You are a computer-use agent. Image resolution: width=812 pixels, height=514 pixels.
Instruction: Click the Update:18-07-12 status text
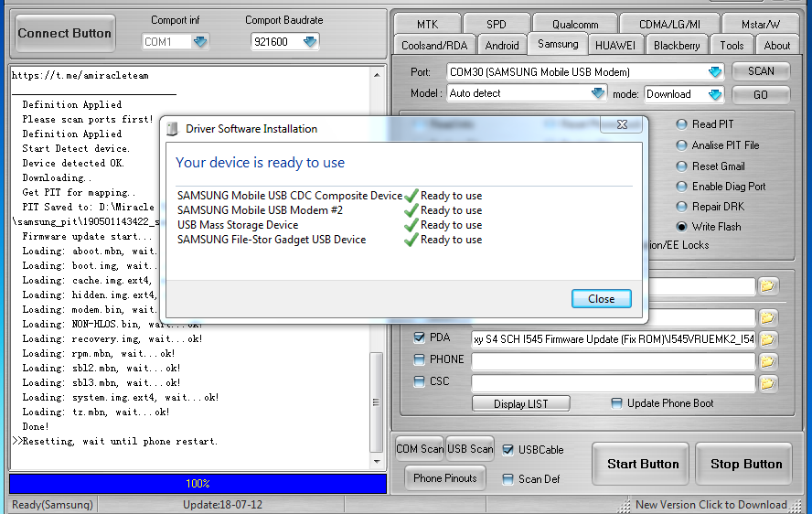[223, 505]
